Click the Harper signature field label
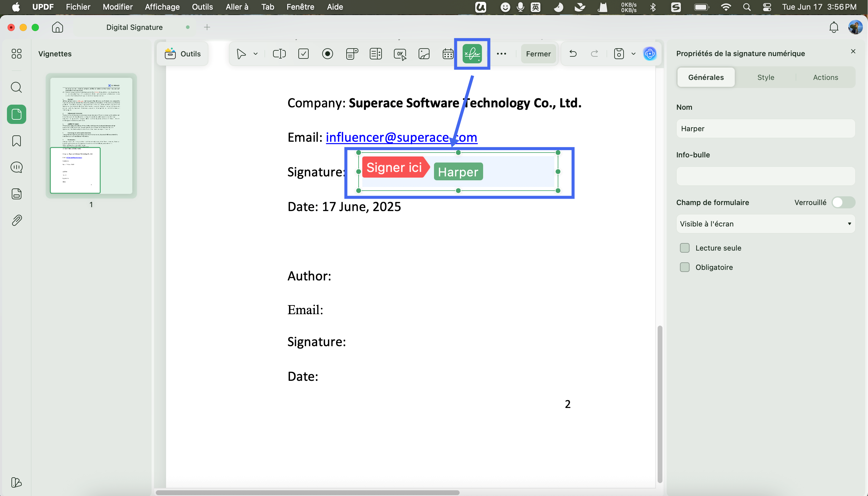 click(x=458, y=172)
